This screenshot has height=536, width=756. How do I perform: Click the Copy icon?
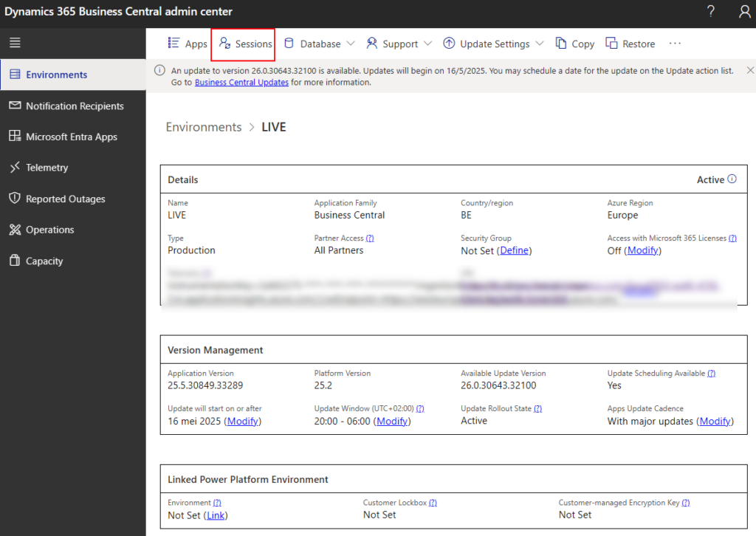click(561, 44)
